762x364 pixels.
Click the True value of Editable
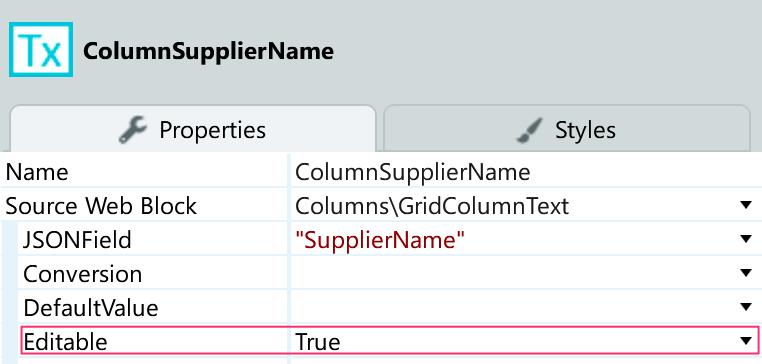[x=318, y=342]
